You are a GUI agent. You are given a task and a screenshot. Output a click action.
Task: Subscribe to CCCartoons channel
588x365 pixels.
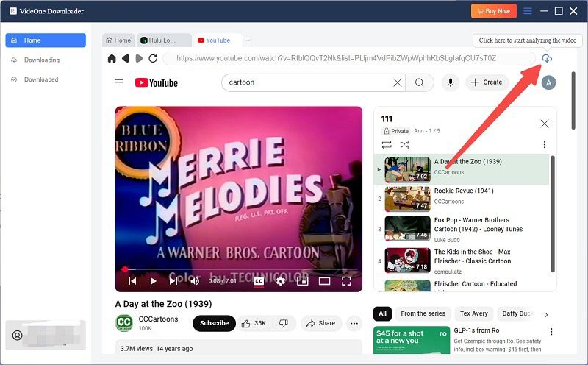click(214, 323)
